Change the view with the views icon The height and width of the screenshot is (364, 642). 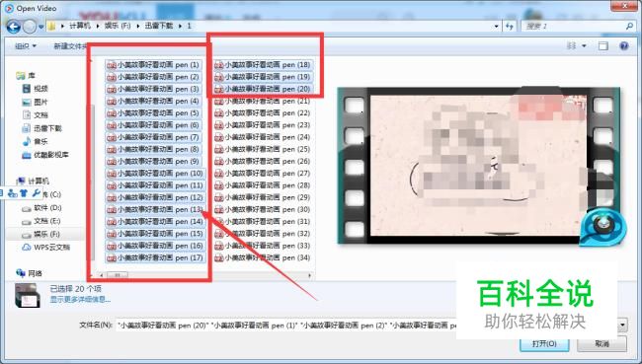tap(572, 46)
